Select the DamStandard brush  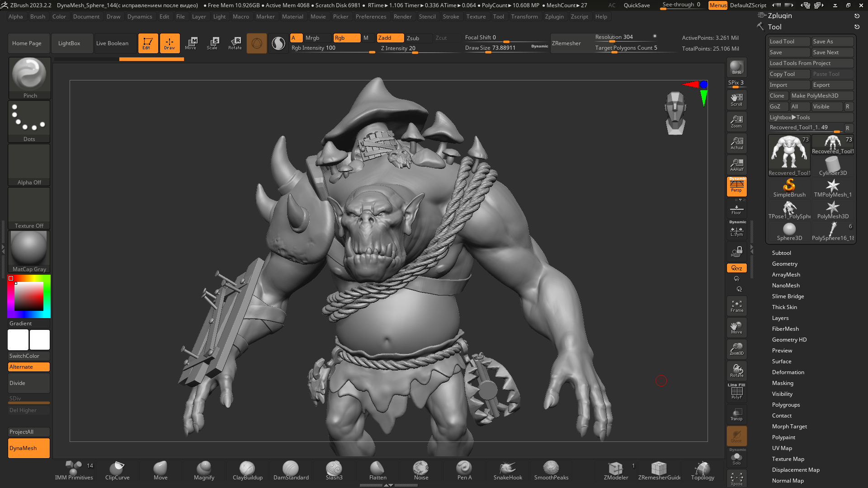(x=291, y=470)
